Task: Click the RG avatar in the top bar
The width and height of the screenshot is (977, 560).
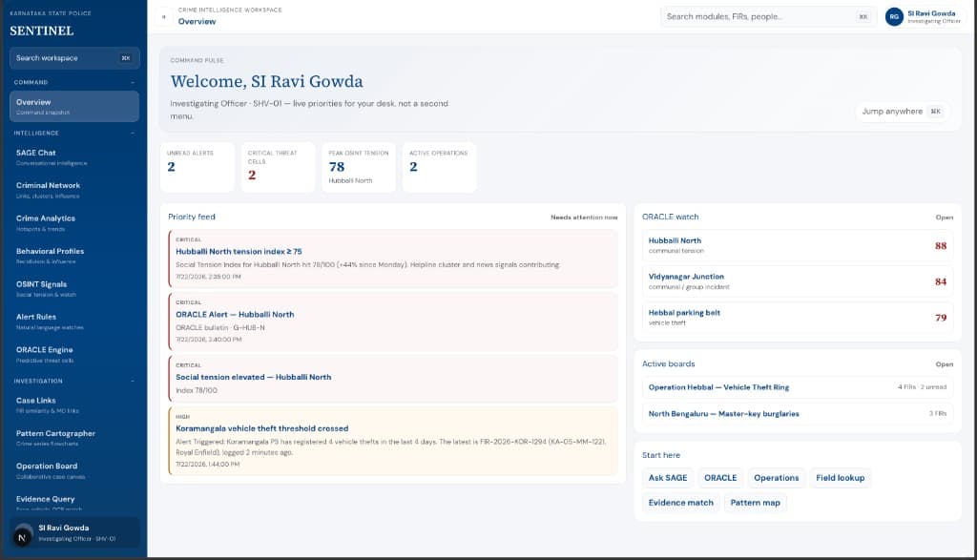Action: (x=893, y=17)
